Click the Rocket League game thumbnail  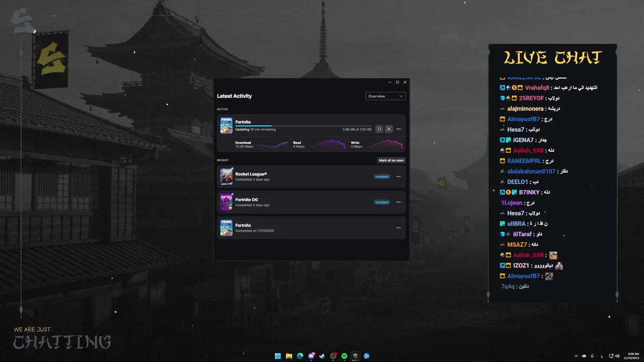pyautogui.click(x=226, y=176)
